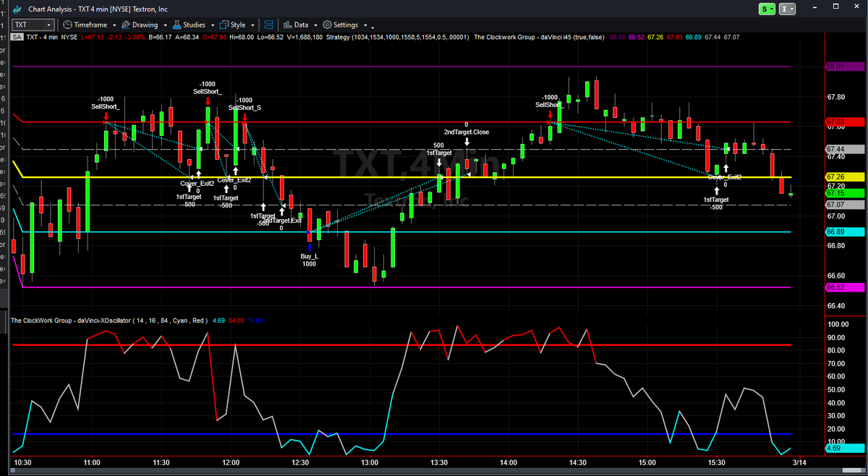Select the 2ndTarget.Exit marker near 12:20

tap(283, 220)
